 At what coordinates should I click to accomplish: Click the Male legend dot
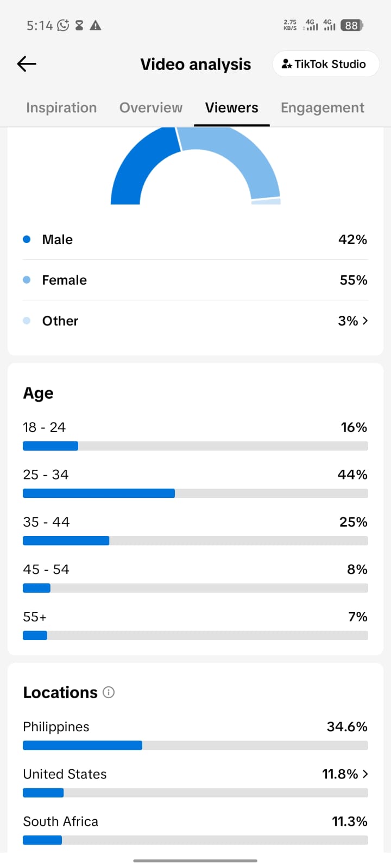coord(27,239)
